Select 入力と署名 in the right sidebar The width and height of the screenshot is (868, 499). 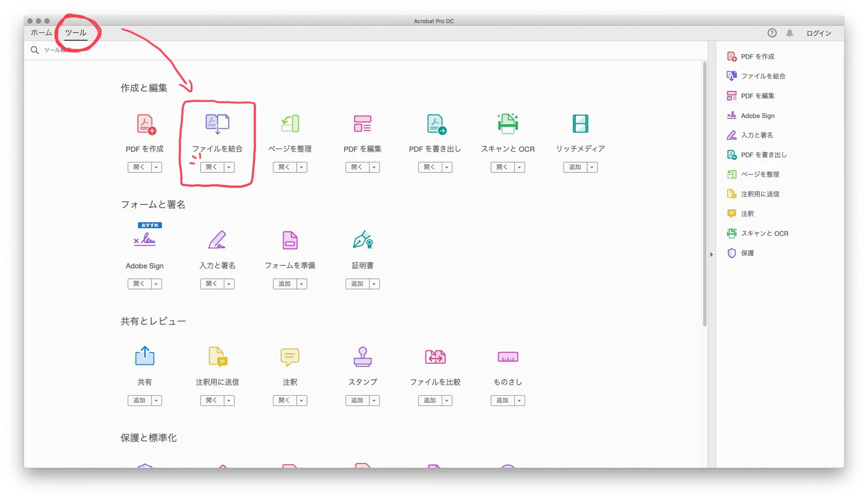(x=750, y=135)
